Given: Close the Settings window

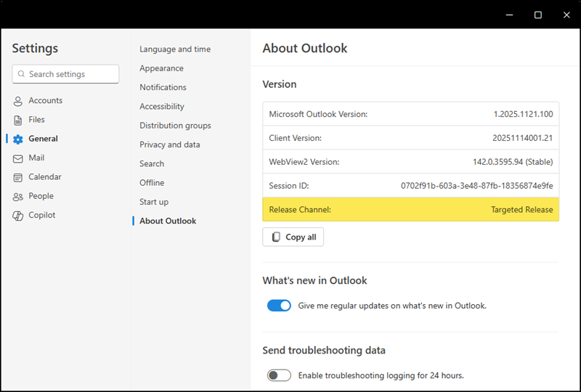Looking at the screenshot, I should click(x=566, y=15).
